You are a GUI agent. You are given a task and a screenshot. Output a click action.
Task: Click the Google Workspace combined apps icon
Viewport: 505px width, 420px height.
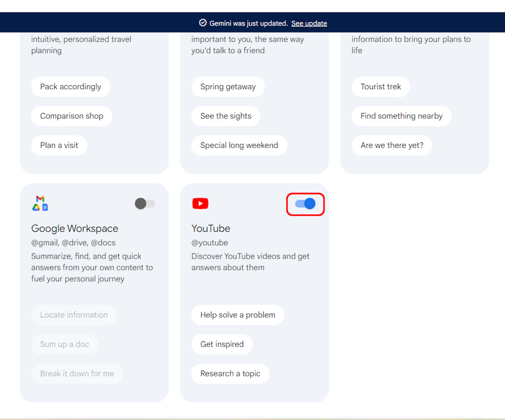(x=40, y=203)
